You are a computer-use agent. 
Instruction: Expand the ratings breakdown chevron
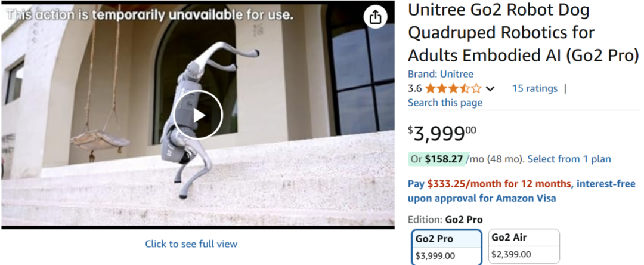click(490, 89)
